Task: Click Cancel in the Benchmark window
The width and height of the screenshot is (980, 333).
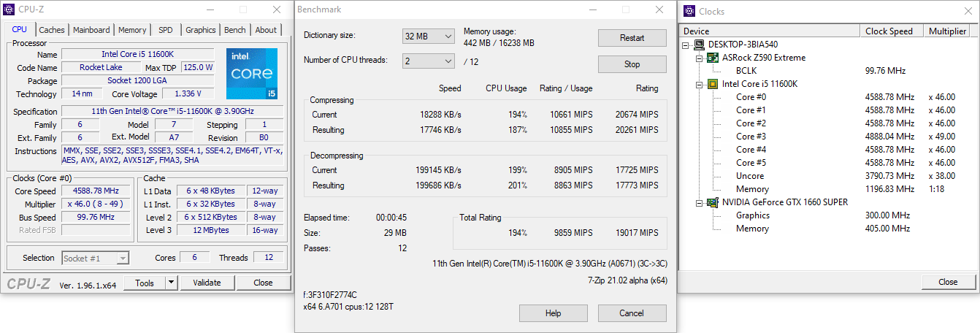Action: pos(632,313)
